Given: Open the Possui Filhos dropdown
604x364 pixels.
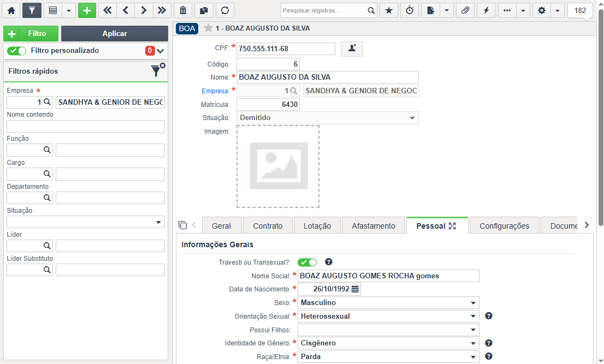Looking at the screenshot, I should (x=388, y=330).
